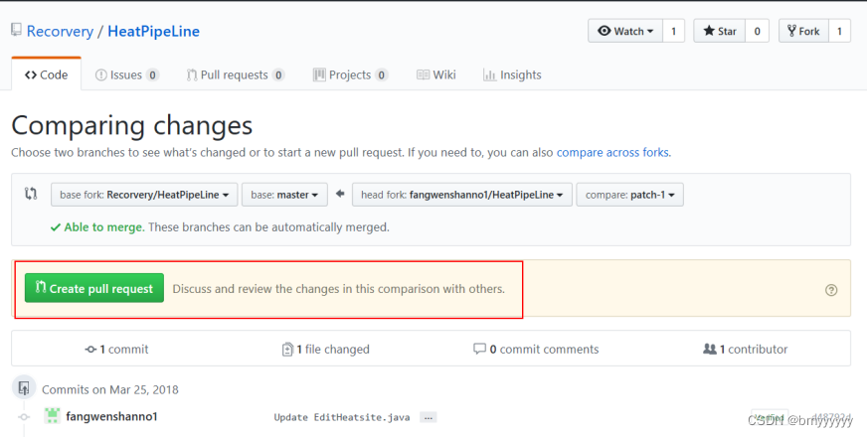This screenshot has width=868, height=437.
Task: Click the Comparing changes heading
Action: tap(132, 125)
